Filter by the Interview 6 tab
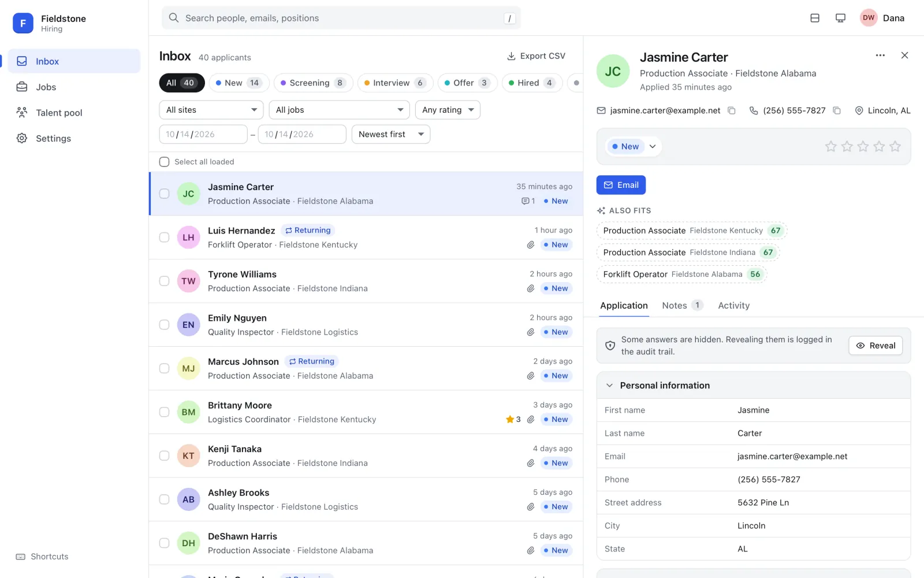Screen dimensions: 924x578 tap(395, 83)
